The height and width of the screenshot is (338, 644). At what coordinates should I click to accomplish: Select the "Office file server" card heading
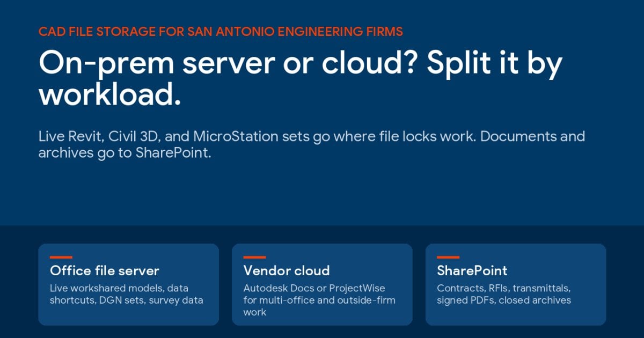(105, 270)
